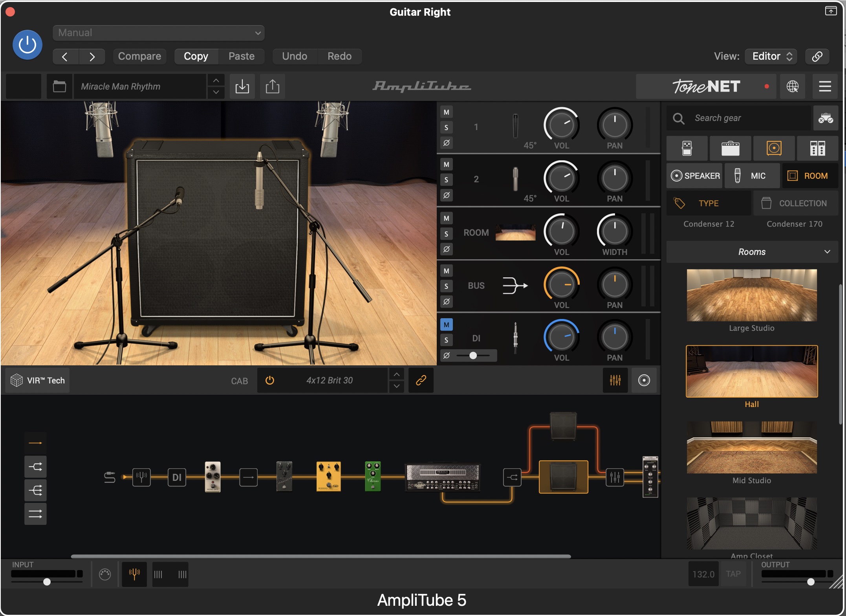Open the preset browser folder icon

coord(59,86)
